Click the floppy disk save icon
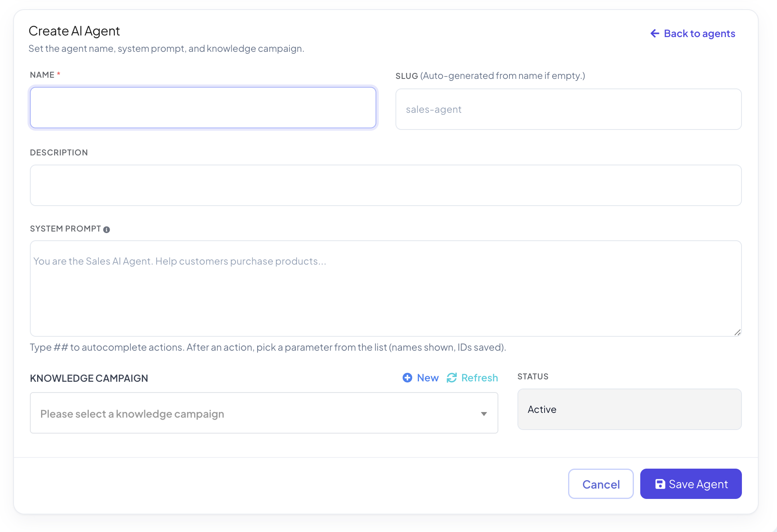The image size is (777, 532). pyautogui.click(x=660, y=484)
